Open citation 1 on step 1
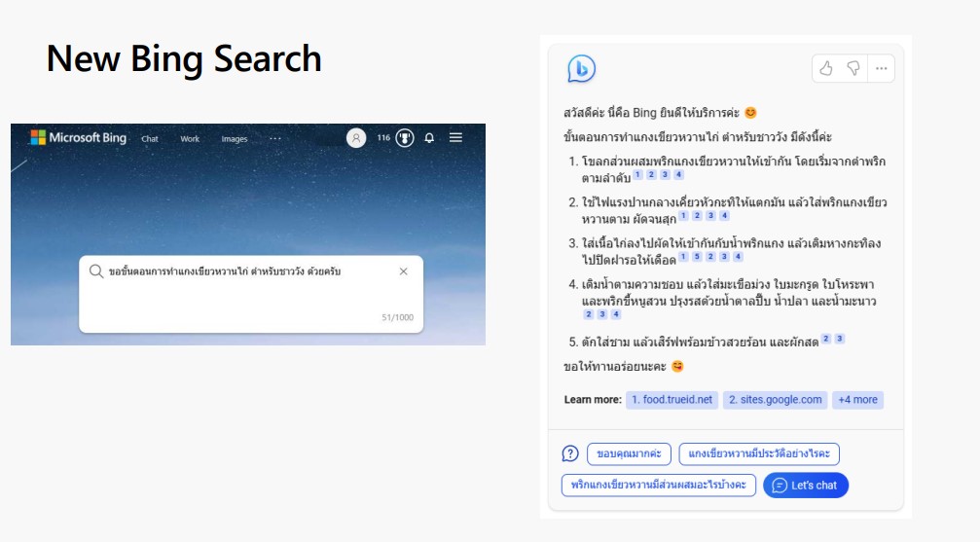The image size is (980, 542). 637,175
